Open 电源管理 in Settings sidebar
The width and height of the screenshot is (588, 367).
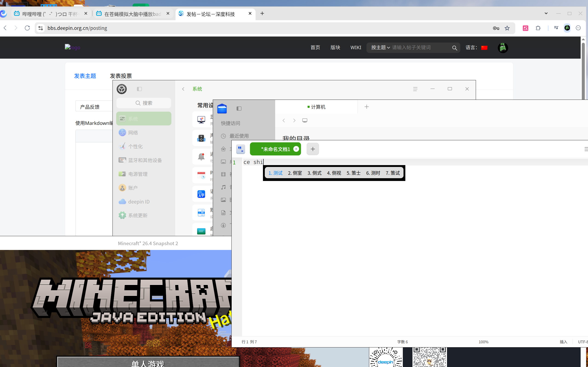pos(144,174)
